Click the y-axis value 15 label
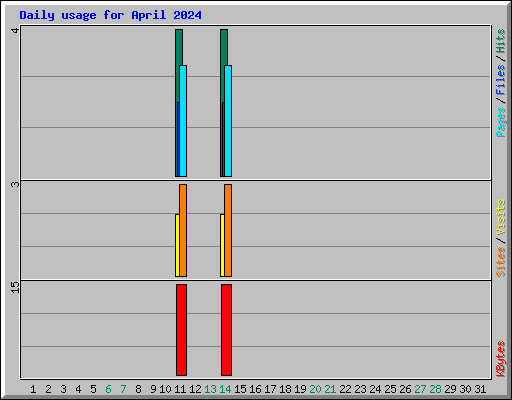This screenshot has height=400, width=512. click(x=15, y=287)
